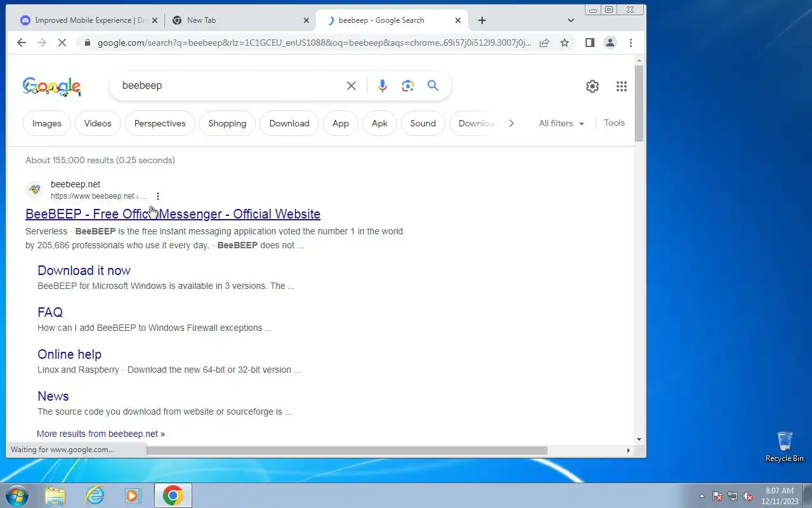Open the Chrome three-dot menu
Image resolution: width=812 pixels, height=508 pixels.
click(631, 43)
